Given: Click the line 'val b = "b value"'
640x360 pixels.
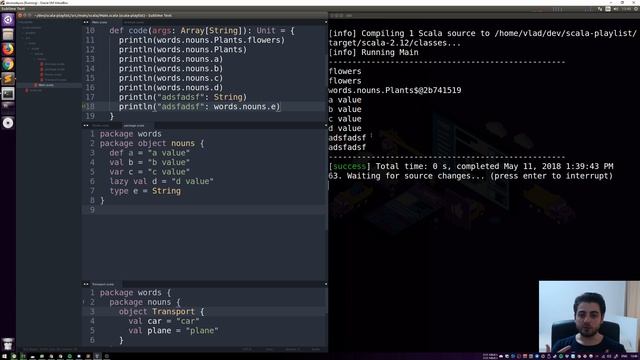Looking at the screenshot, I should pyautogui.click(x=149, y=162).
